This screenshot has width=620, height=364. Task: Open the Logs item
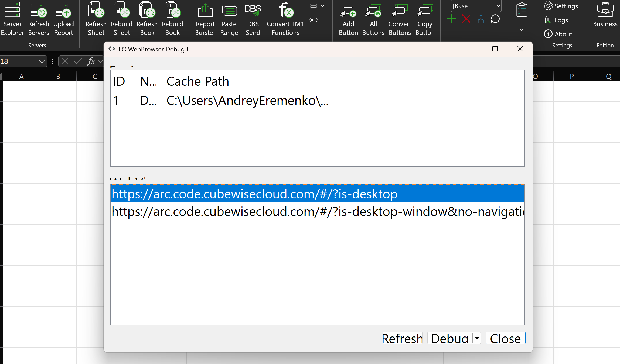pos(556,20)
